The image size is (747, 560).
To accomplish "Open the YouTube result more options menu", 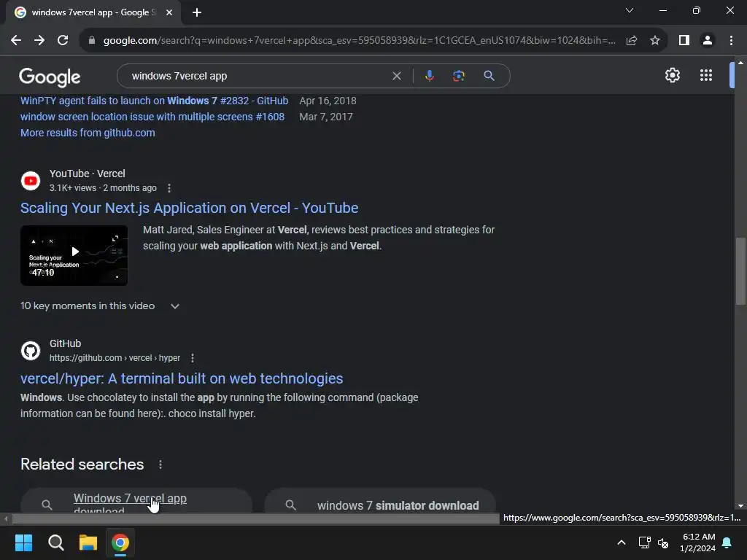I will point(169,188).
